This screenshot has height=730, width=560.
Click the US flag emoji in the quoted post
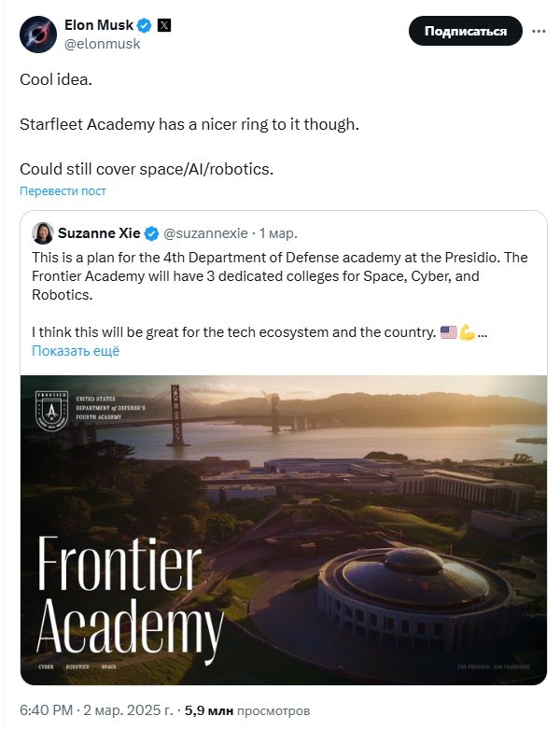[x=448, y=331]
